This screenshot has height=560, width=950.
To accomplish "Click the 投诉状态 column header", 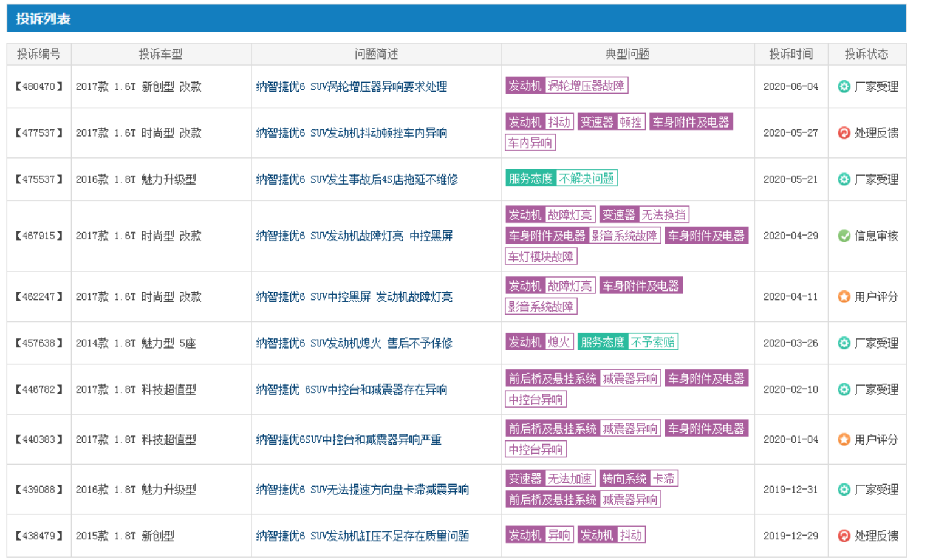I will (866, 54).
